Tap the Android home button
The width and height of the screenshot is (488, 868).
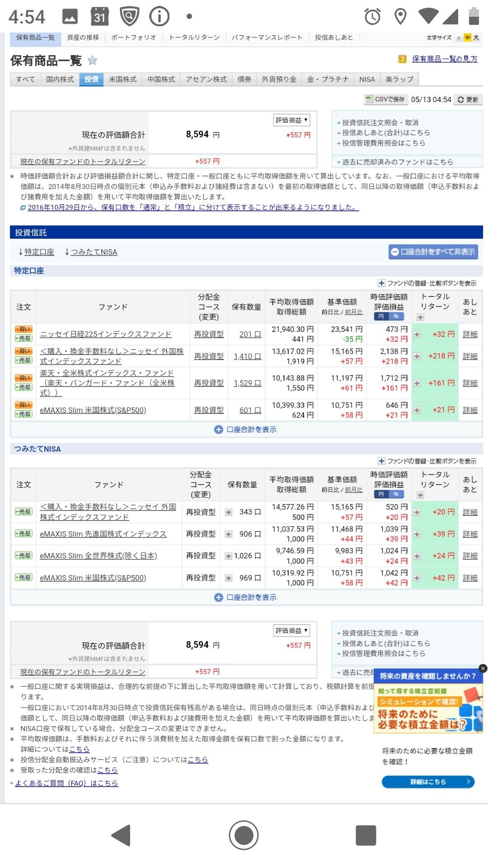[244, 835]
